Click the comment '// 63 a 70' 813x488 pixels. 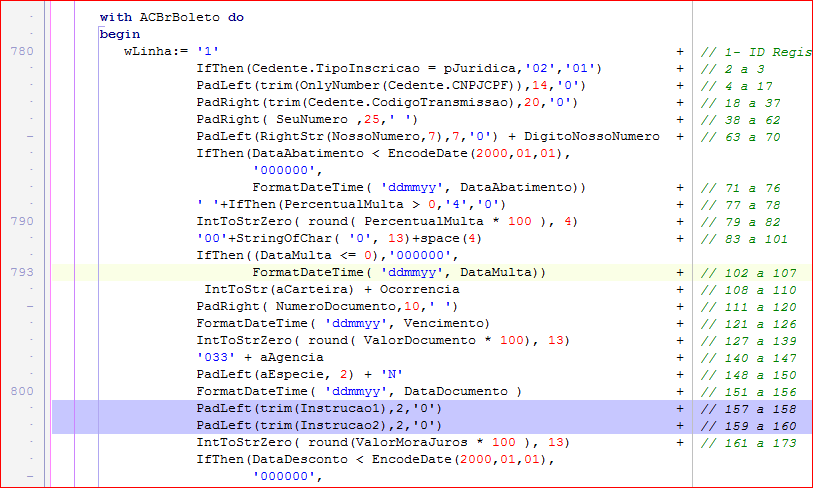[x=740, y=137]
